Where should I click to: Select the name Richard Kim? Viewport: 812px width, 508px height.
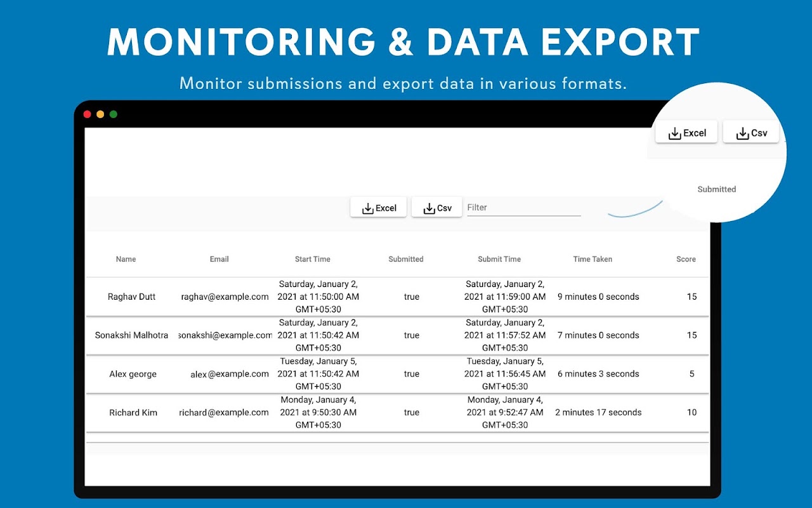[x=133, y=412]
